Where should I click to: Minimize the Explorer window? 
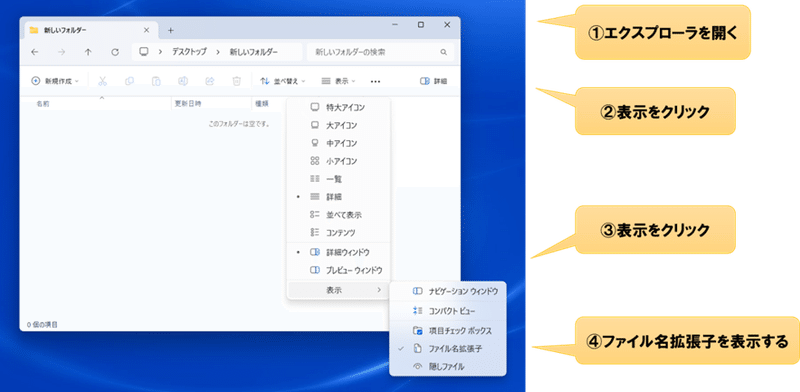394,24
